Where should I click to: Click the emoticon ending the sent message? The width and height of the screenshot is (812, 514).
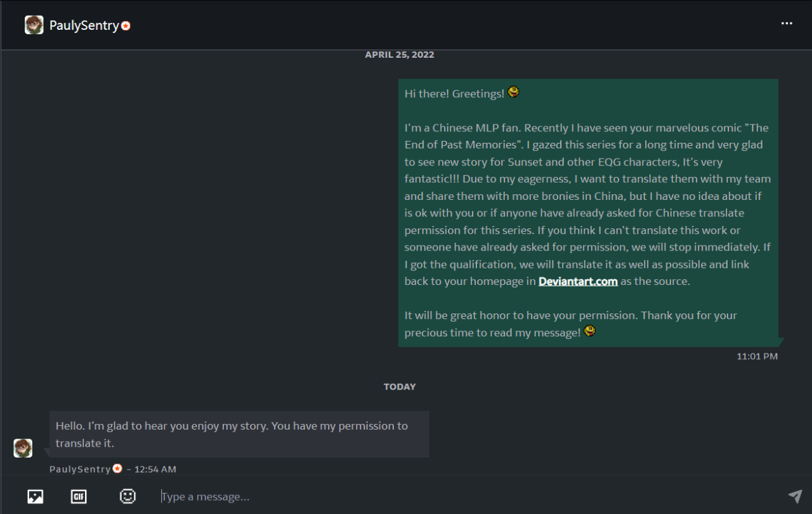[589, 331]
